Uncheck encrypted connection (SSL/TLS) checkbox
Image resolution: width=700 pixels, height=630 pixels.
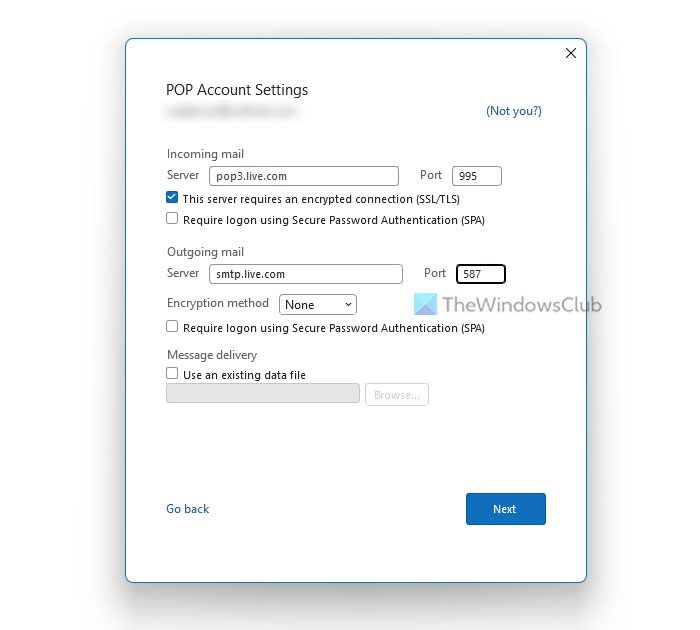pos(172,197)
